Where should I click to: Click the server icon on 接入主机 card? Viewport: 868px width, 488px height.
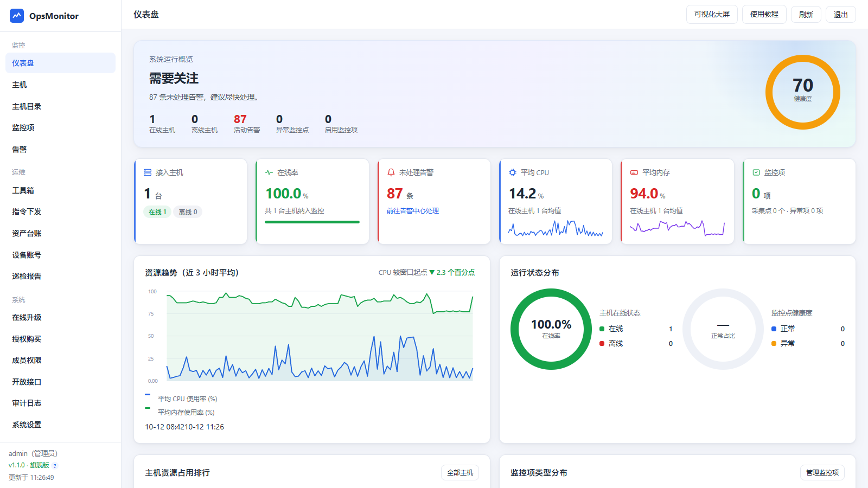coord(148,172)
